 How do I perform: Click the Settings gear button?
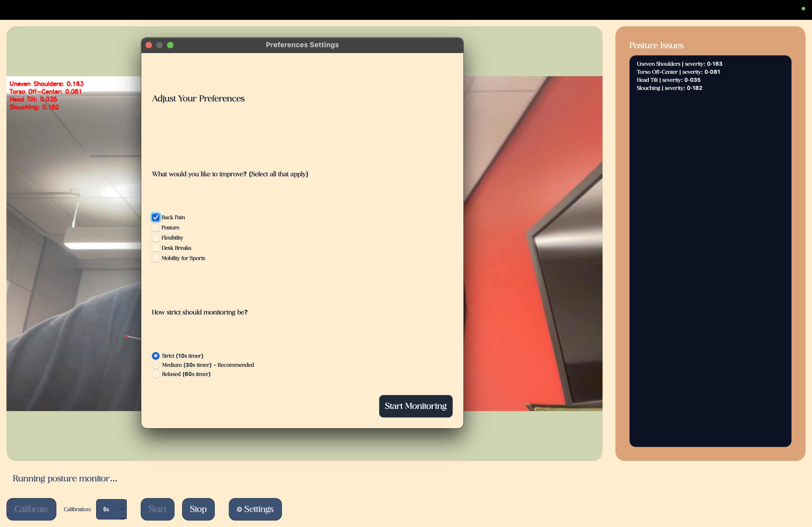tap(255, 509)
